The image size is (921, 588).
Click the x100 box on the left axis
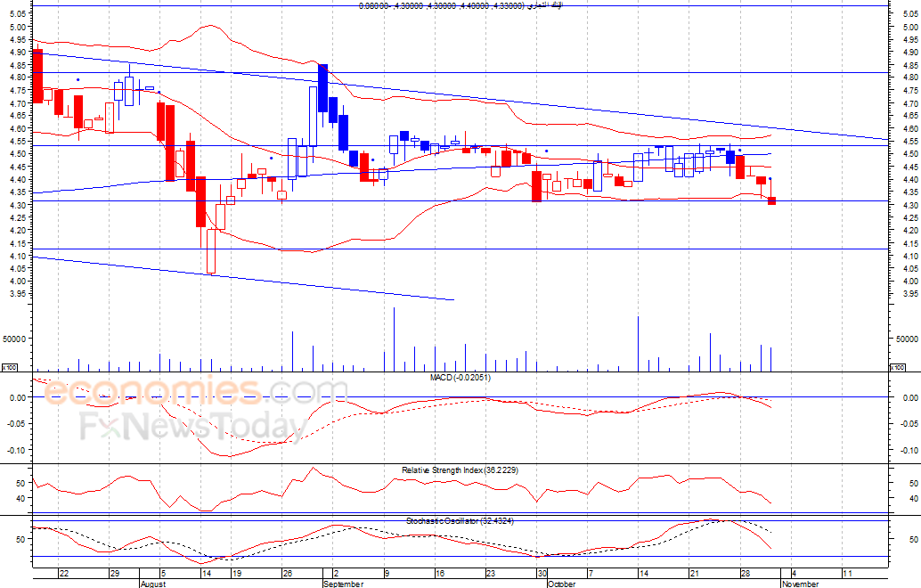(10, 368)
